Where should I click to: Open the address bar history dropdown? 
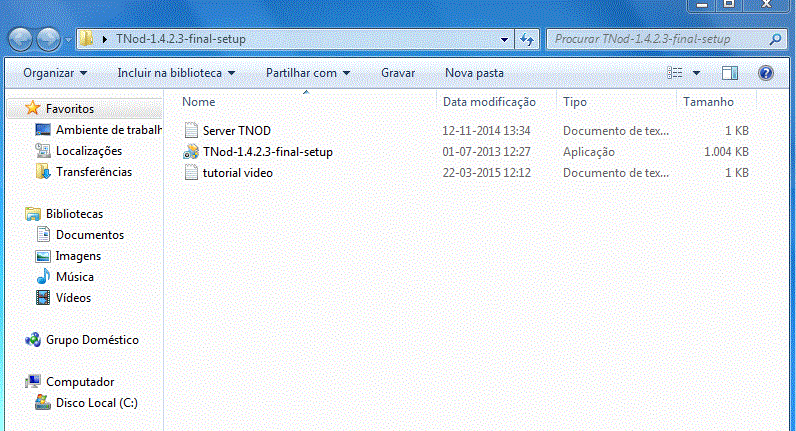click(x=504, y=39)
